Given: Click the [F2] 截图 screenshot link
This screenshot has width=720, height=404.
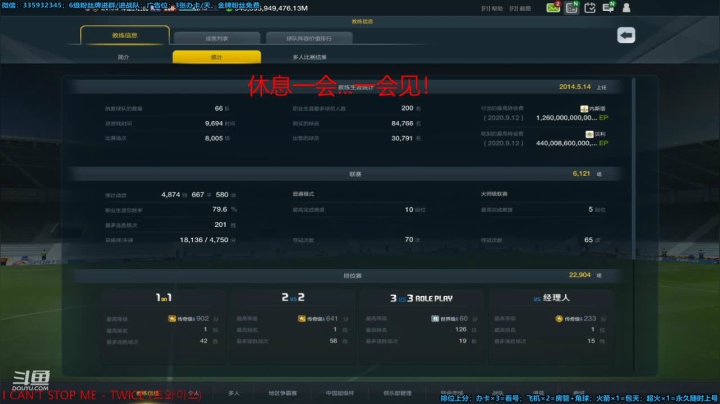Looking at the screenshot, I should click(520, 9).
